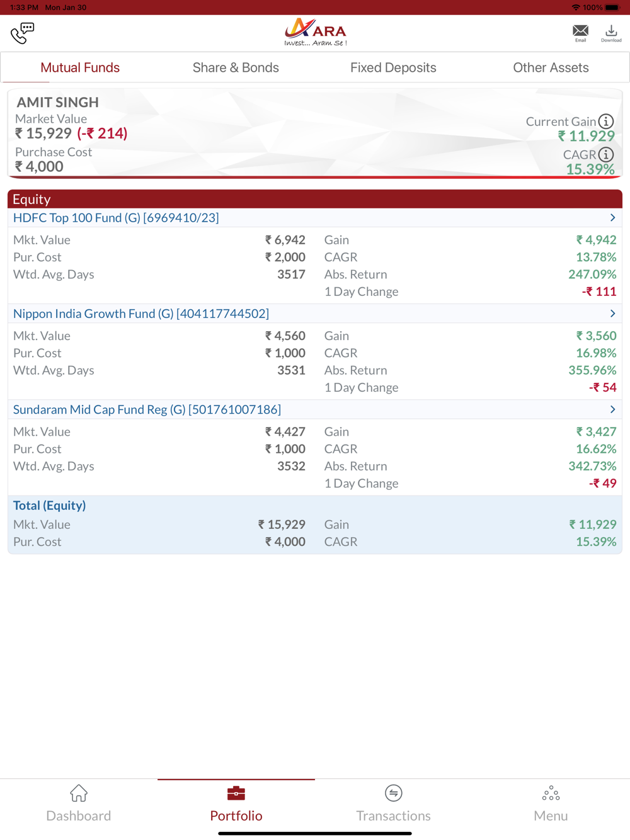Viewport: 630px width, 840px height.
Task: Select the AMIT SINGH name
Action: (57, 102)
